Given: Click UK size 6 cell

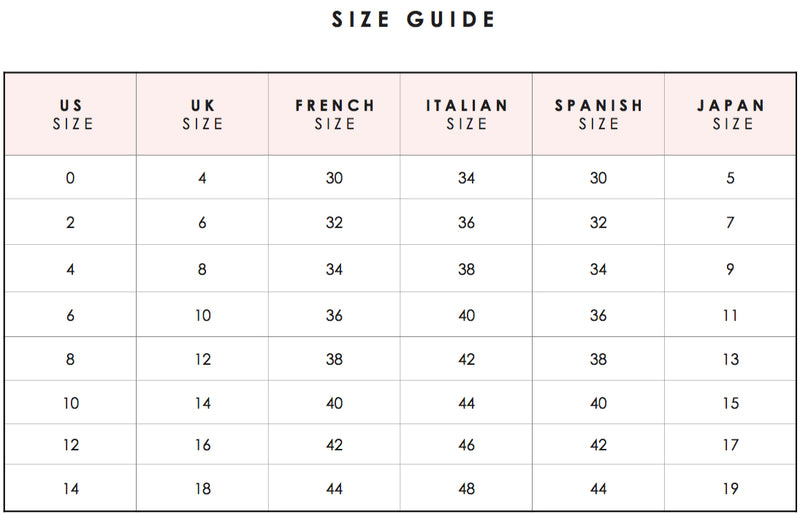Looking at the screenshot, I should tap(202, 223).
